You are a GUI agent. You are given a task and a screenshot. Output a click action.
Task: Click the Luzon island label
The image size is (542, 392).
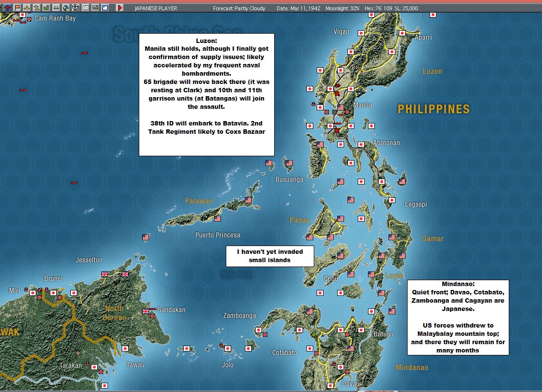pyautogui.click(x=432, y=71)
